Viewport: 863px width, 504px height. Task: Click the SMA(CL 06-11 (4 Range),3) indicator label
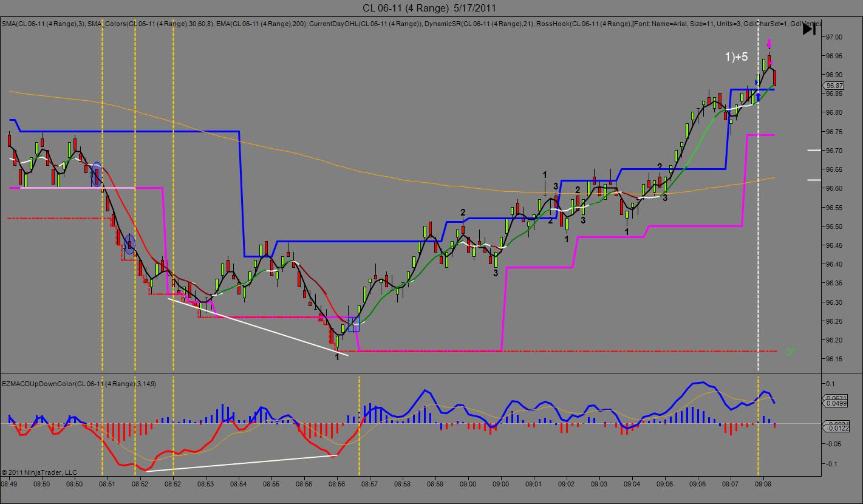tap(43, 24)
